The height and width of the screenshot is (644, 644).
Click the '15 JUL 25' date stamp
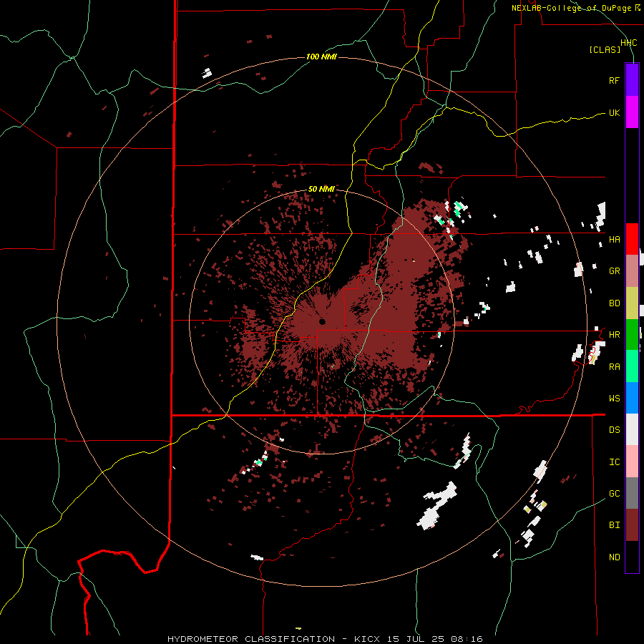(x=416, y=639)
